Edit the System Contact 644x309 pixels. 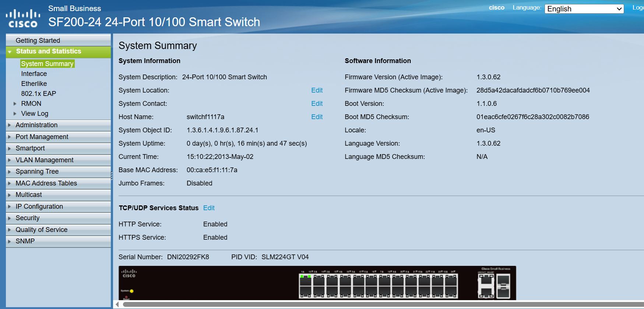[x=317, y=104]
